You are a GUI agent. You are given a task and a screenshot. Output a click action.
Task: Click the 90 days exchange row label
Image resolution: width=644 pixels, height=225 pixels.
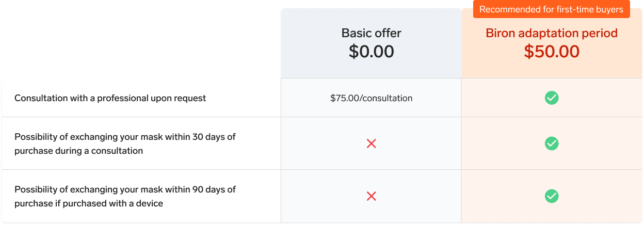tap(125, 197)
